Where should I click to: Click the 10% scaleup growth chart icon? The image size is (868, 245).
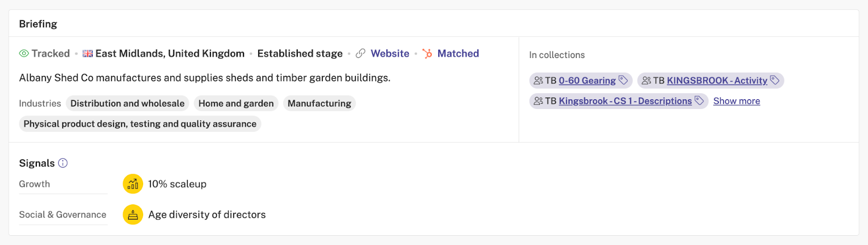click(x=133, y=184)
